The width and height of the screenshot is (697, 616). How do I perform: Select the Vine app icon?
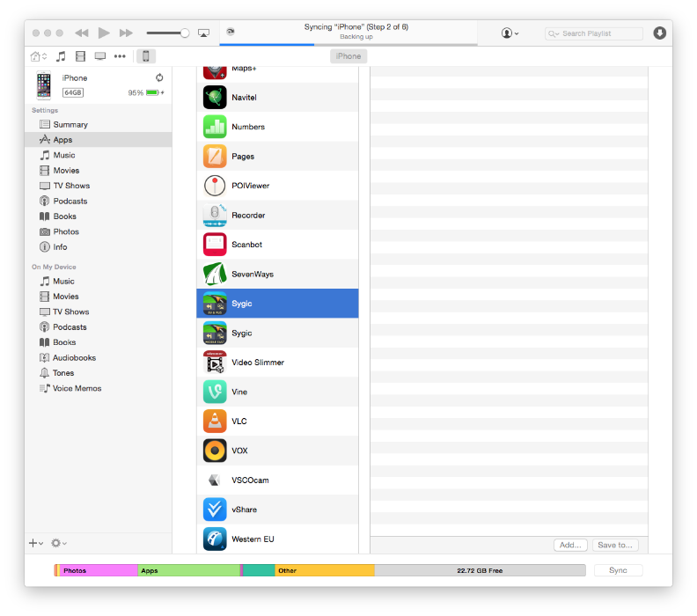point(215,392)
